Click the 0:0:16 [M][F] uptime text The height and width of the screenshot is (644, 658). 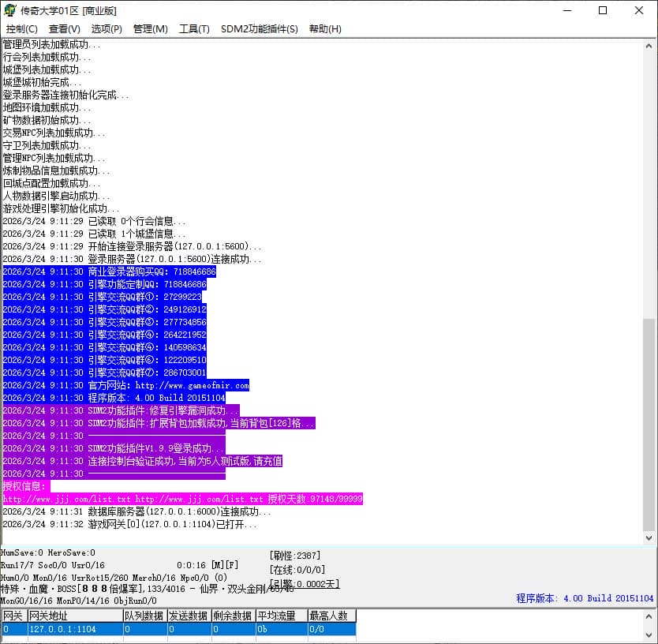(x=207, y=565)
